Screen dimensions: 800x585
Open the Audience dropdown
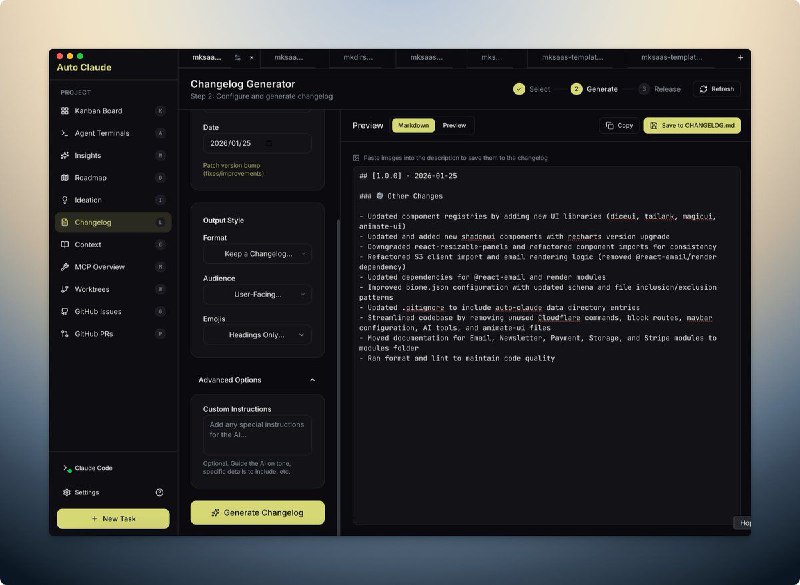[257, 295]
